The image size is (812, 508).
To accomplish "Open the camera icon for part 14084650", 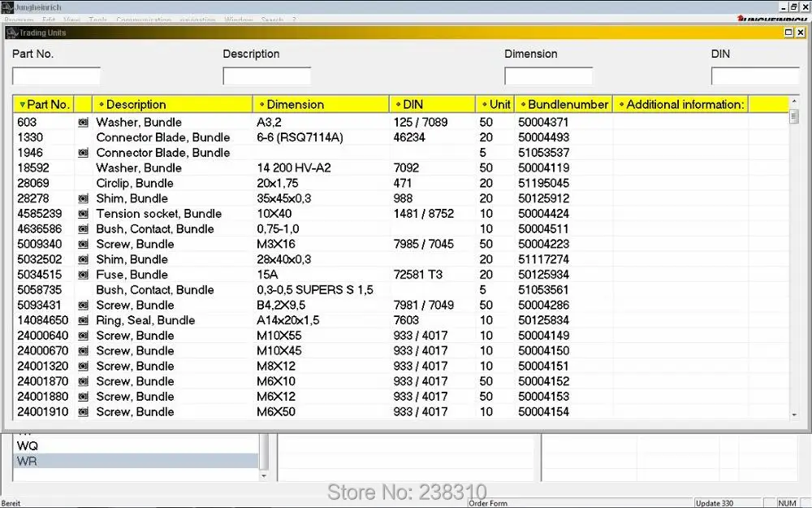I will pyautogui.click(x=83, y=320).
